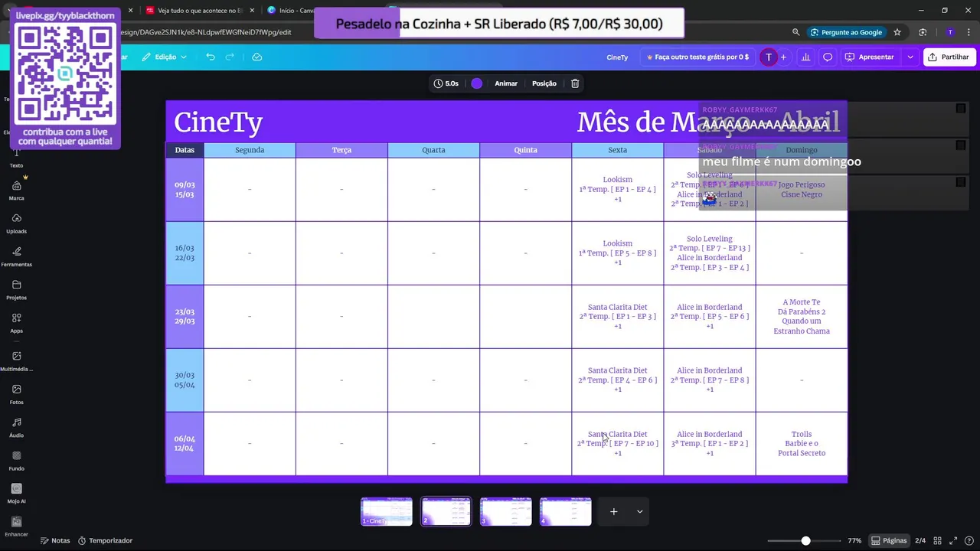The image size is (980, 551).
Task: Bookmark this page with star icon
Action: [897, 32]
